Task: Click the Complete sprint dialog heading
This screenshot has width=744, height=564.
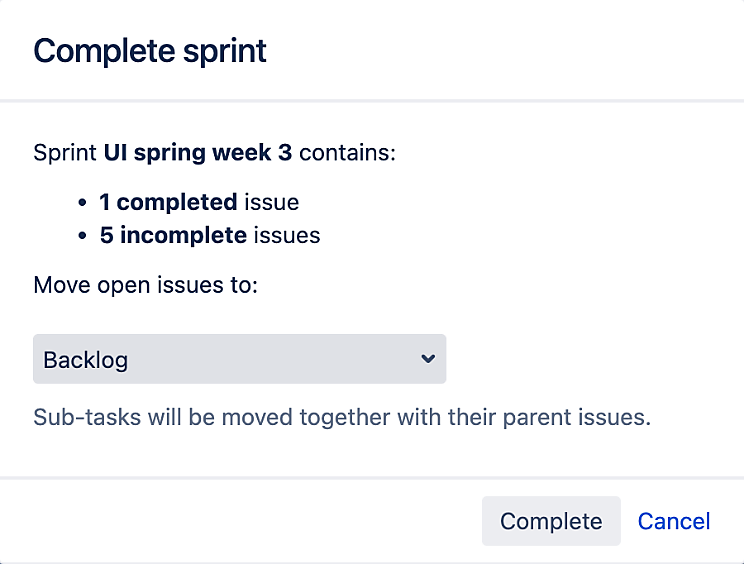Action: [x=150, y=51]
